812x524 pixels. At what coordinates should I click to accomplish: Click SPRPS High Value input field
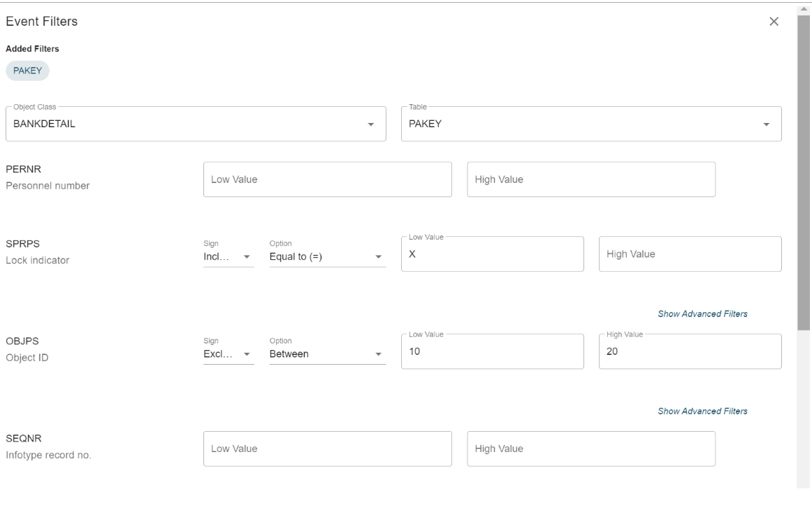point(690,254)
